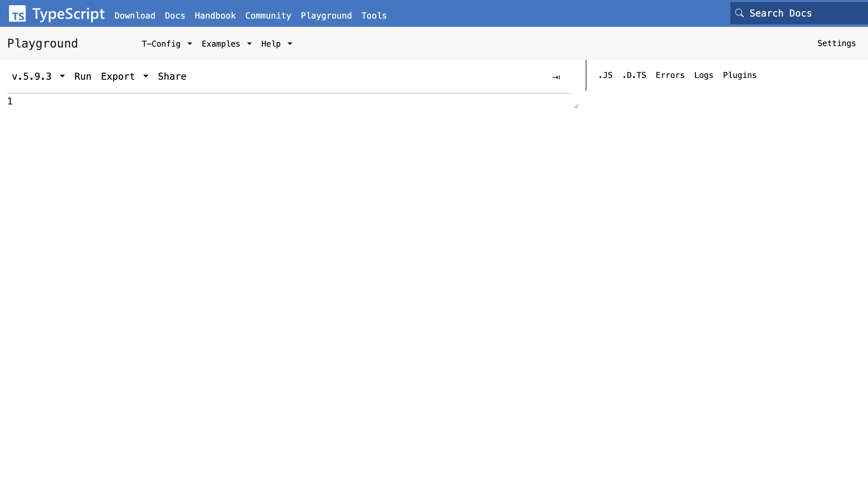Viewport: 868px width, 490px height.
Task: Click the Search Docs magnifier icon
Action: click(x=739, y=13)
